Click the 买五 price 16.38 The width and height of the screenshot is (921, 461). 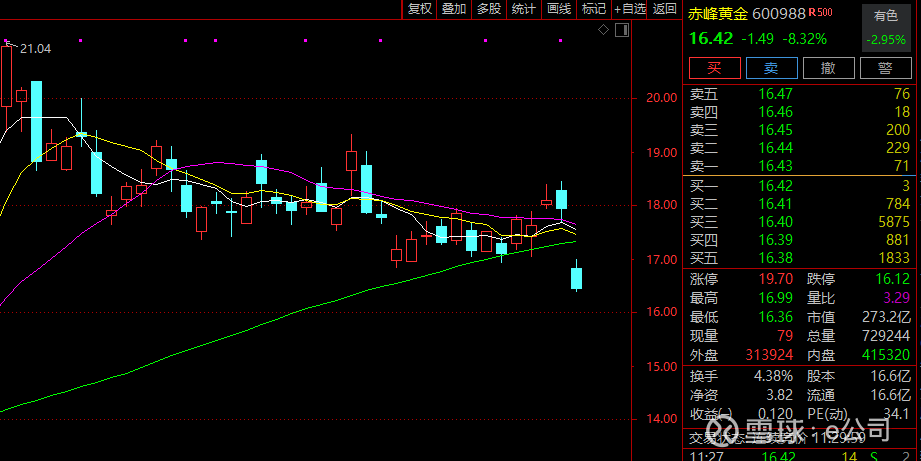point(775,258)
